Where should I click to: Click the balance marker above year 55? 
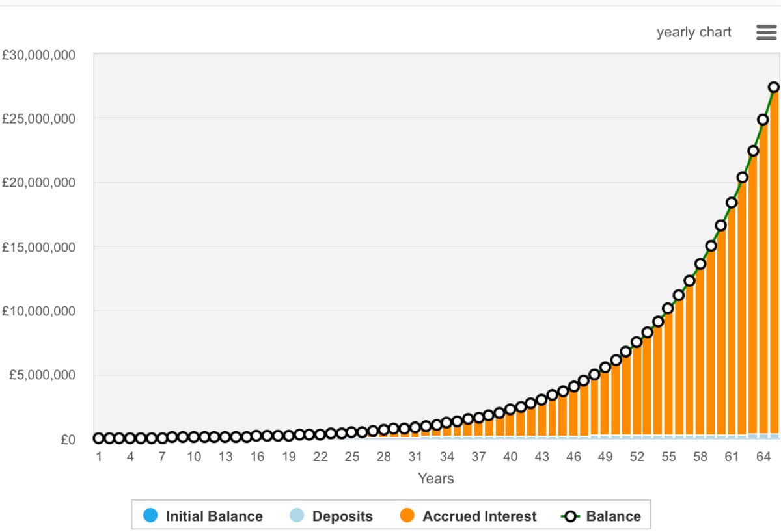(668, 308)
